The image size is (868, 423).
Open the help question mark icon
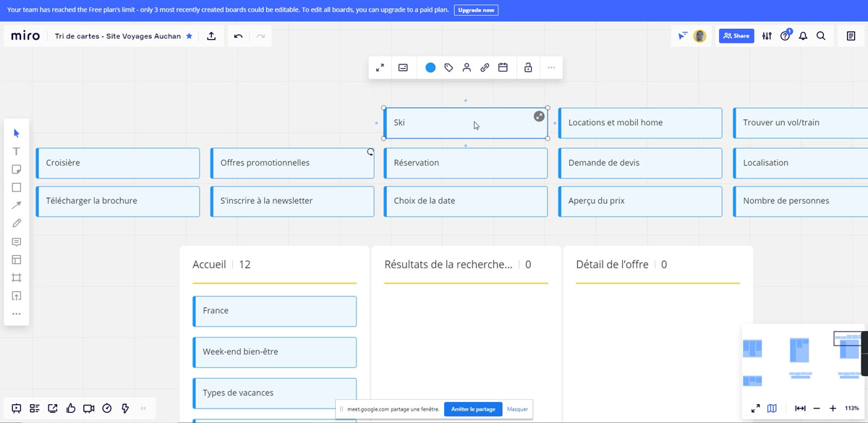tap(785, 36)
